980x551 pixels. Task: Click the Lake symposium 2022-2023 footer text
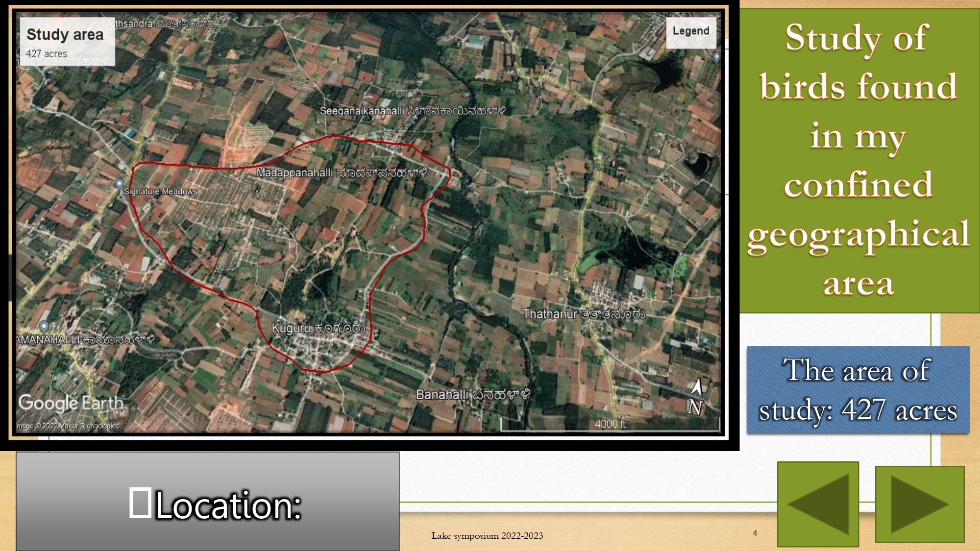point(487,536)
